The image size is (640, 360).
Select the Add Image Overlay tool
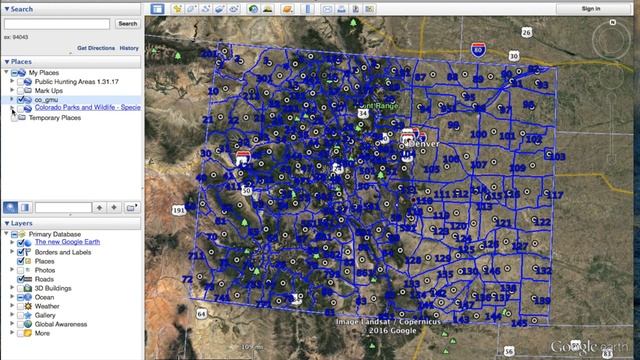[220, 9]
